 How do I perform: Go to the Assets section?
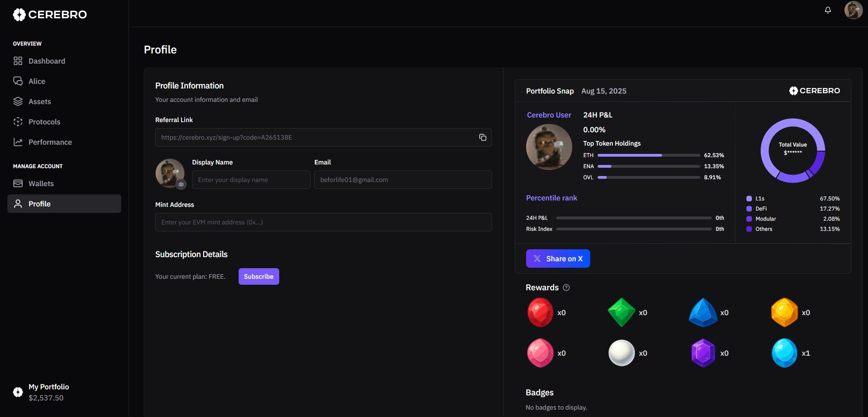40,101
